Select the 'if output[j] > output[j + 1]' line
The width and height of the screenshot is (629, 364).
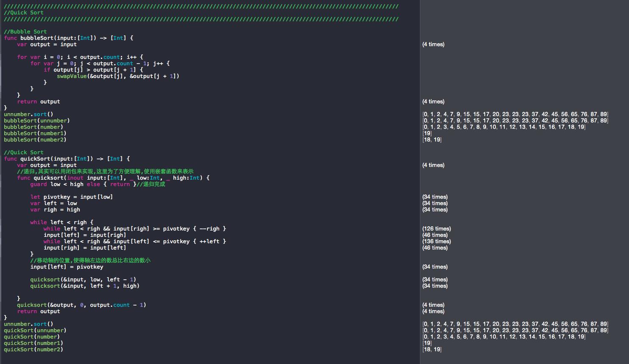(93, 70)
